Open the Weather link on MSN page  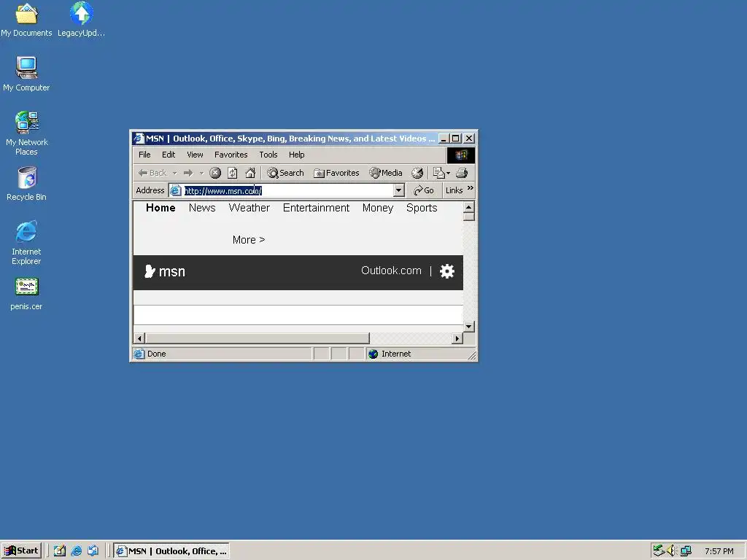click(249, 208)
